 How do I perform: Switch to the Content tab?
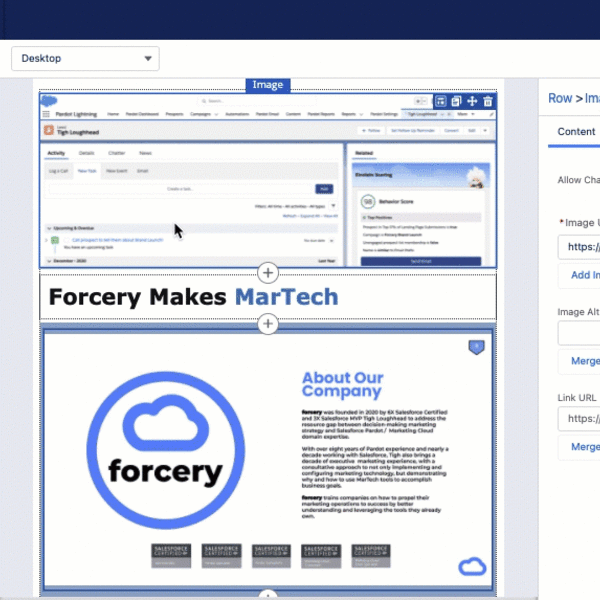click(576, 132)
